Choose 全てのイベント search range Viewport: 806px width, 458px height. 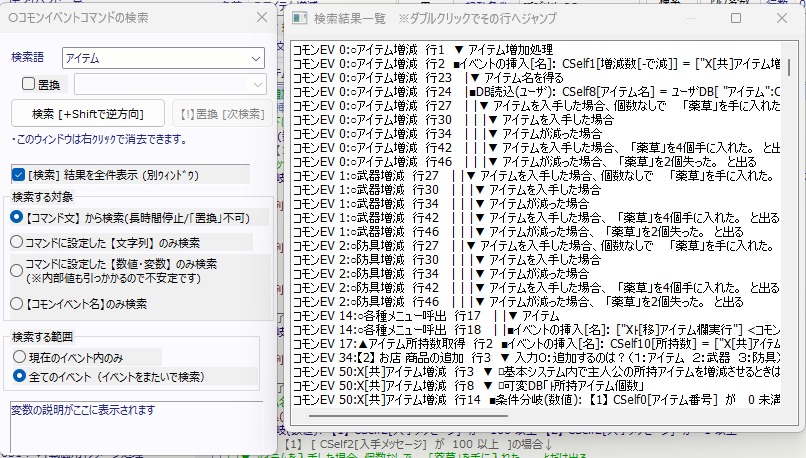coord(20,376)
